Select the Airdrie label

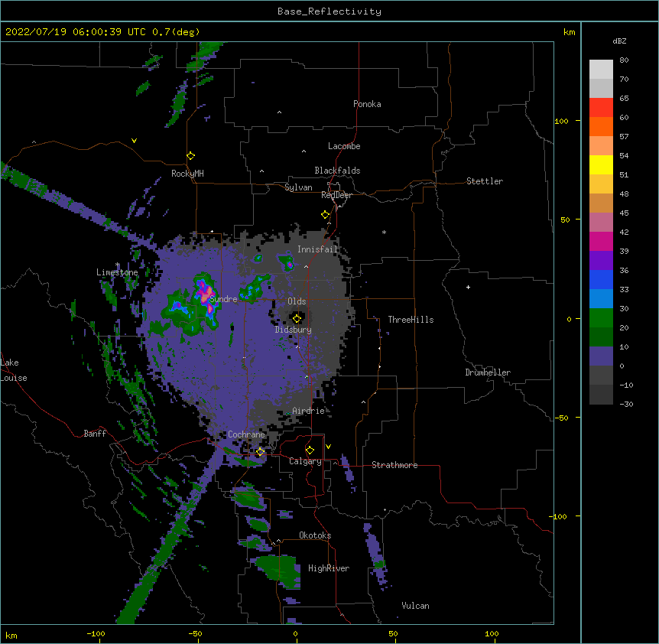click(x=309, y=411)
